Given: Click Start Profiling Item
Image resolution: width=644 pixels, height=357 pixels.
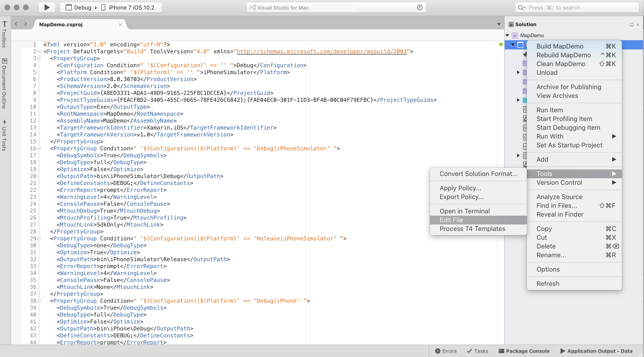Looking at the screenshot, I should click(x=574, y=118).
